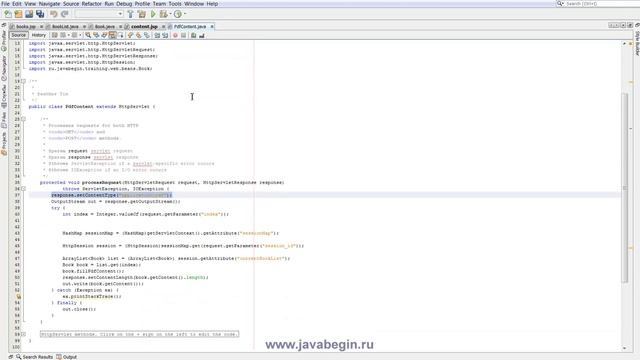Collapse the Javadoc fold at line 19
The height and width of the screenshot is (360, 640).
(x=24, y=81)
